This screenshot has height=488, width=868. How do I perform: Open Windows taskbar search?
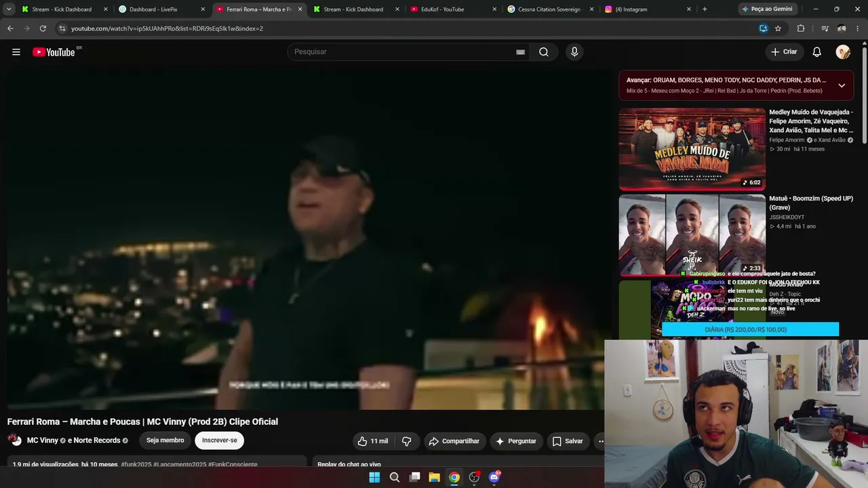(x=395, y=477)
